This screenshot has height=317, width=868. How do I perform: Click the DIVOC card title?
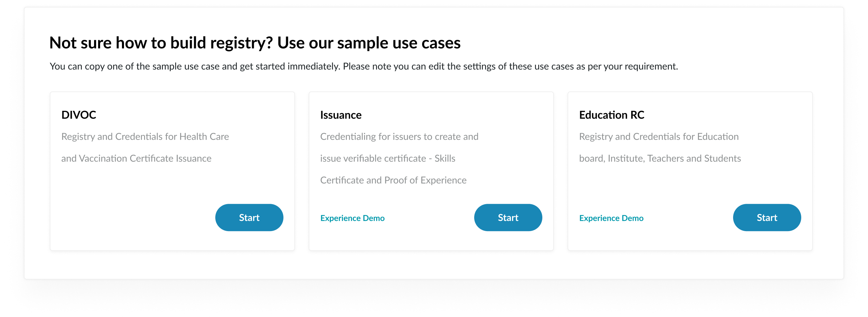79,115
